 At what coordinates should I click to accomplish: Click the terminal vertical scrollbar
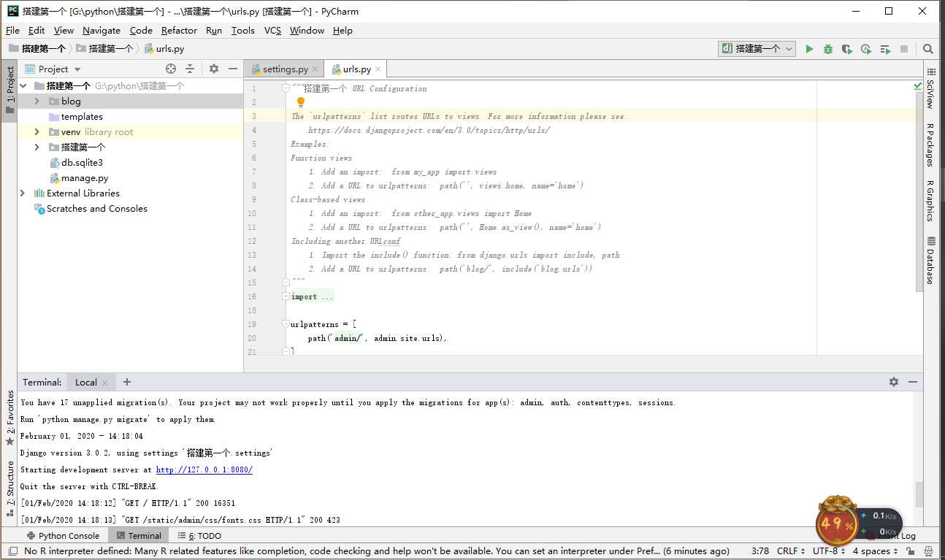click(x=919, y=494)
